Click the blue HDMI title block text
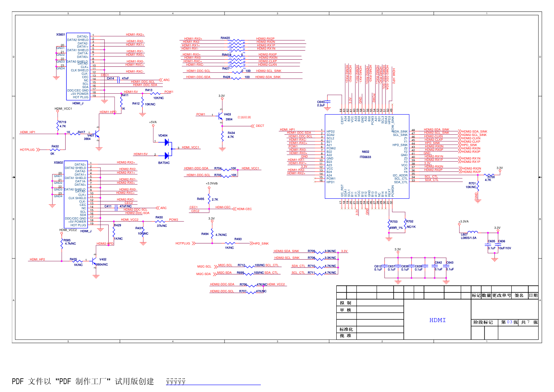Image resolution: width=554 pixels, height=392 pixels. tap(437, 320)
